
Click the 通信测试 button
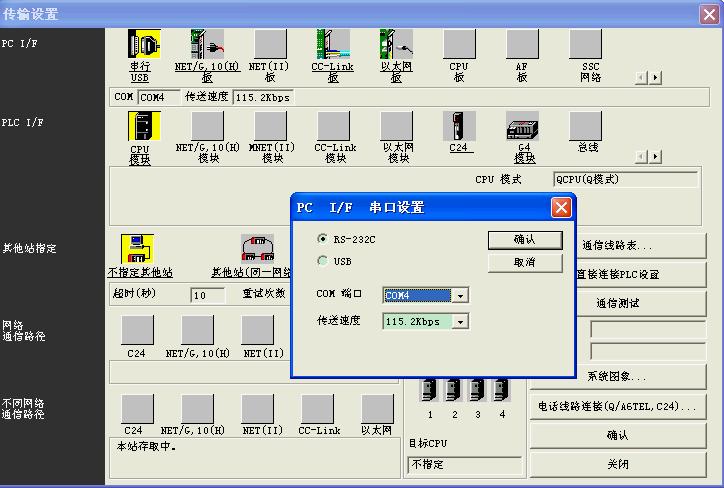coord(617,303)
